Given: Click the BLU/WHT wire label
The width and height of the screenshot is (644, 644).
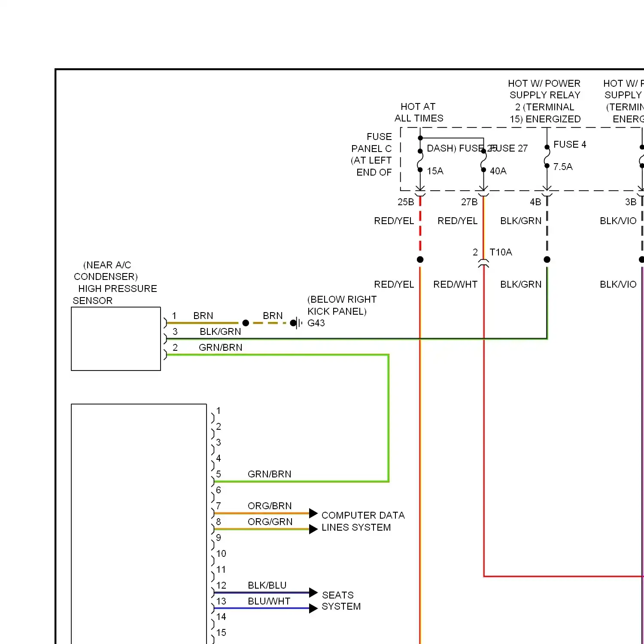Looking at the screenshot, I should coord(269,601).
